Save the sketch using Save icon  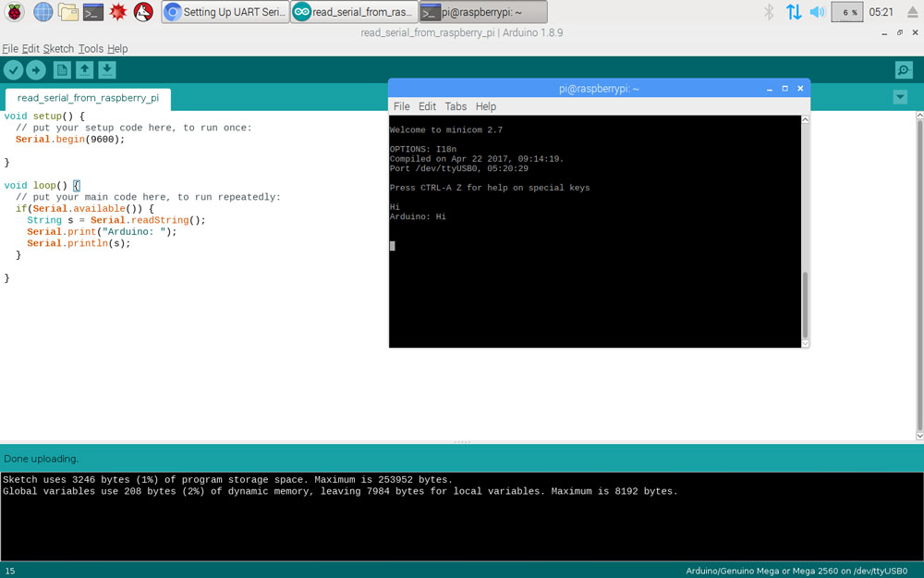pyautogui.click(x=107, y=70)
